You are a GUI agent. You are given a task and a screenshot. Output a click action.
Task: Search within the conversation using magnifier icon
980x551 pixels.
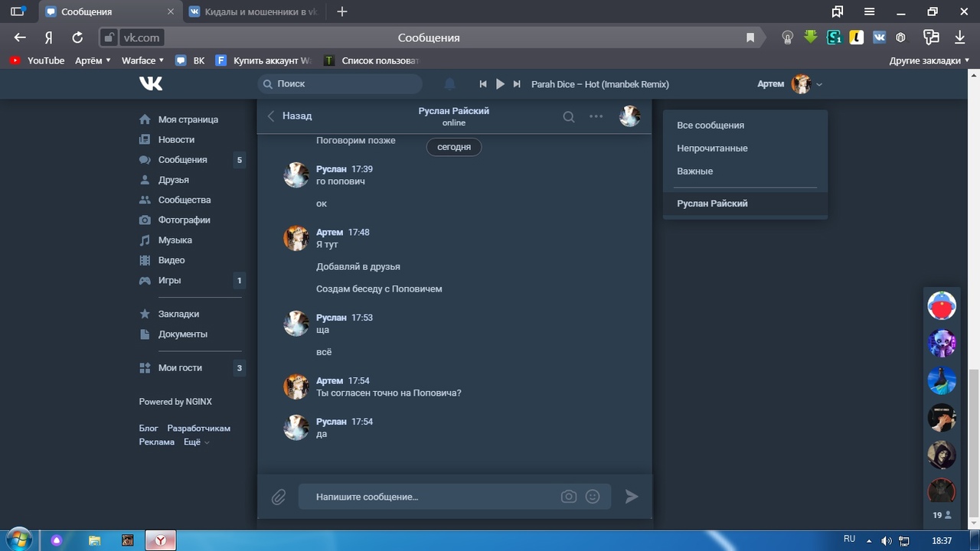569,116
